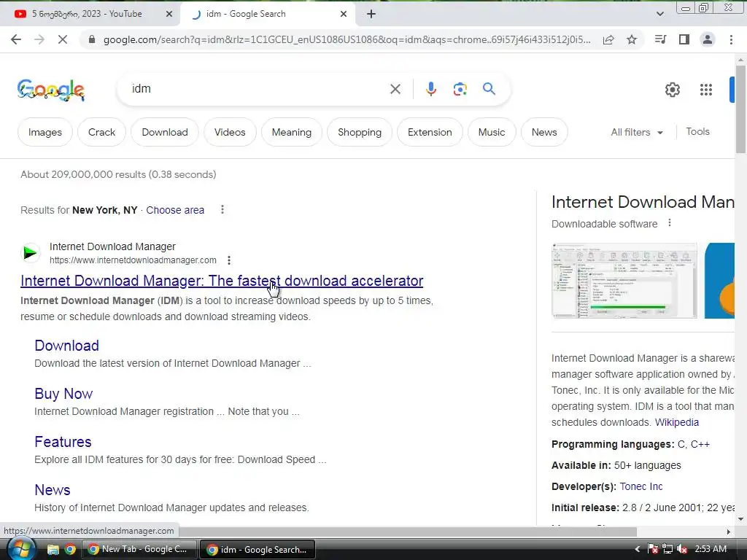Bookmark this page with the star icon
This screenshot has width=747, height=560.
coord(632,39)
